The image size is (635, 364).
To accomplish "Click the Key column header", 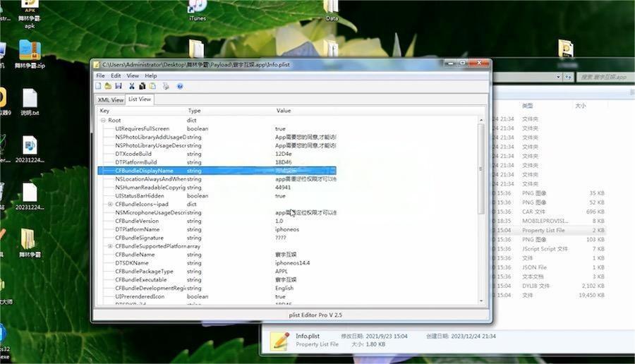I will click(104, 111).
